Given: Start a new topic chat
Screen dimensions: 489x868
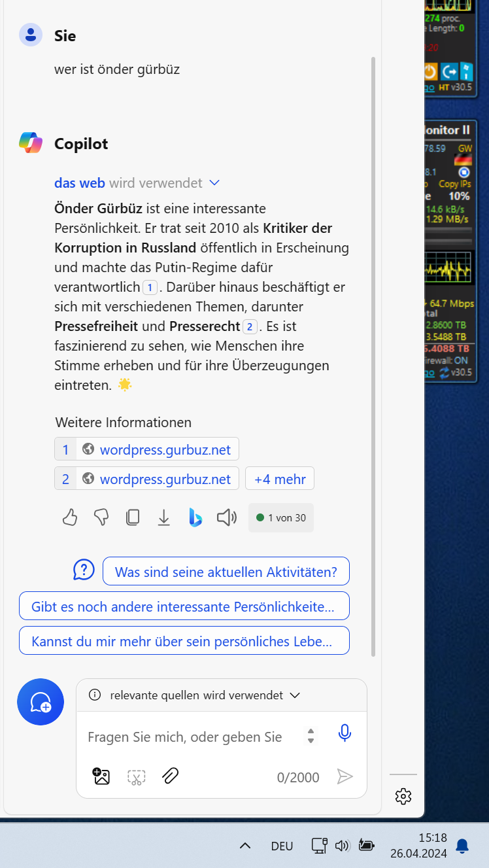Looking at the screenshot, I should [41, 702].
